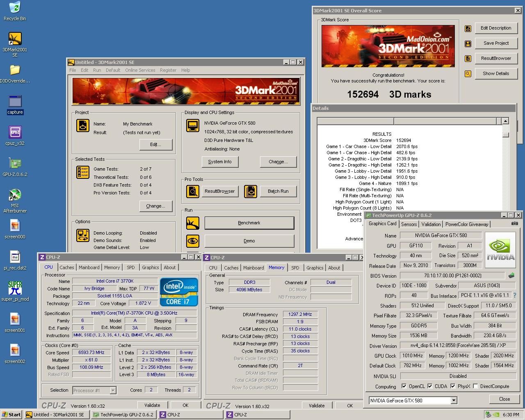Viewport: 525px width, 420px height.
Task: Click the Show Details button
Action: (496, 73)
